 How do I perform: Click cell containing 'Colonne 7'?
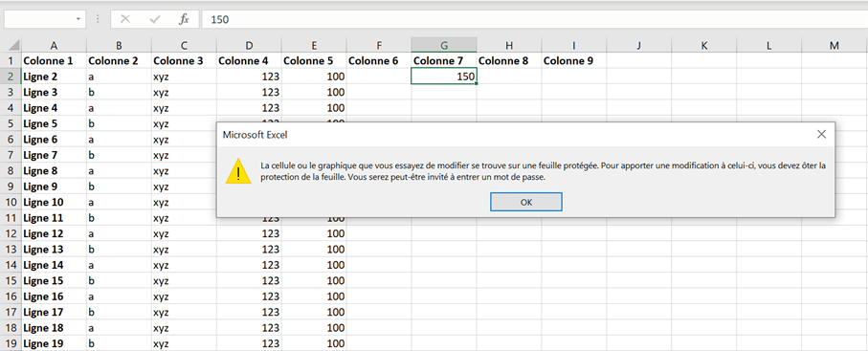pyautogui.click(x=444, y=61)
